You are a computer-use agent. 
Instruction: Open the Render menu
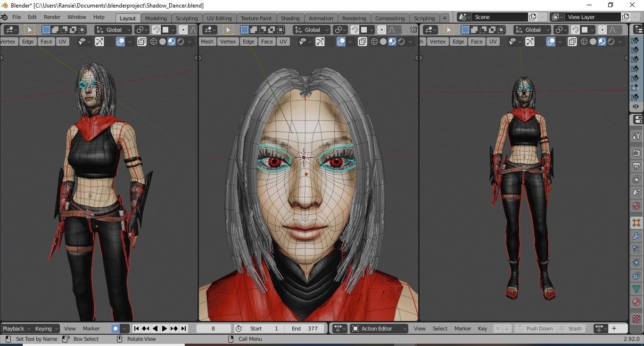(52, 17)
